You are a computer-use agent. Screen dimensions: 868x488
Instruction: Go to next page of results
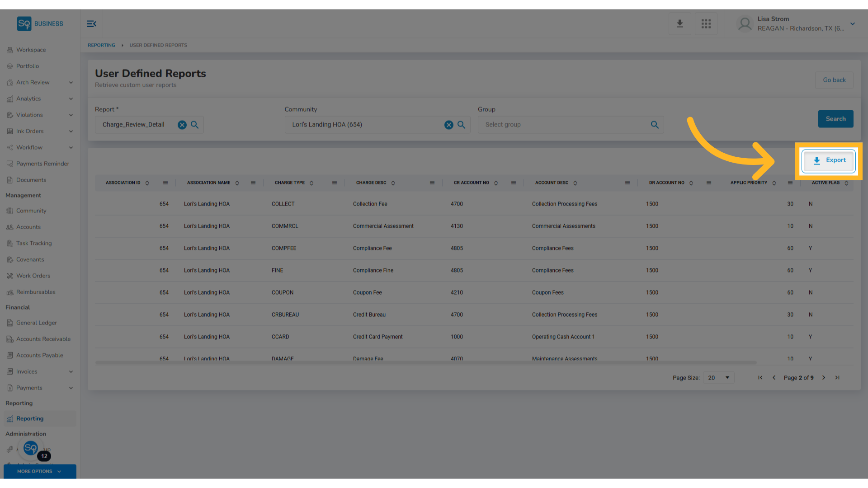coord(824,378)
